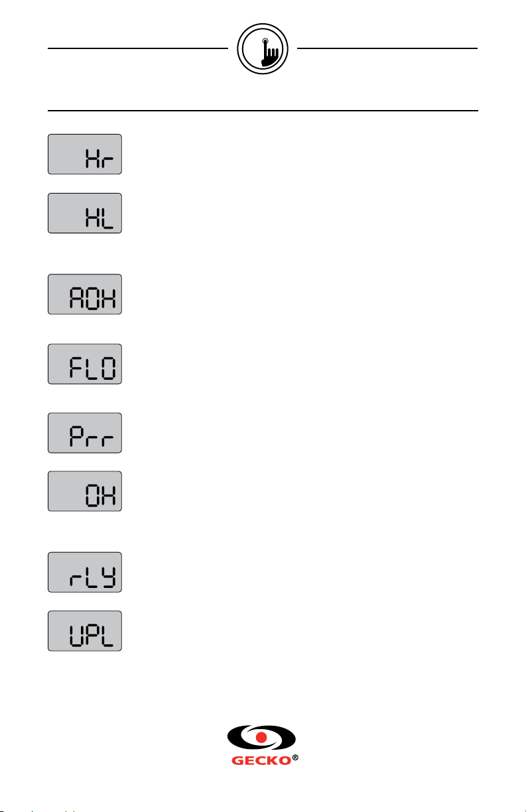Select the HL error code display
The width and height of the screenshot is (526, 812).
click(85, 213)
